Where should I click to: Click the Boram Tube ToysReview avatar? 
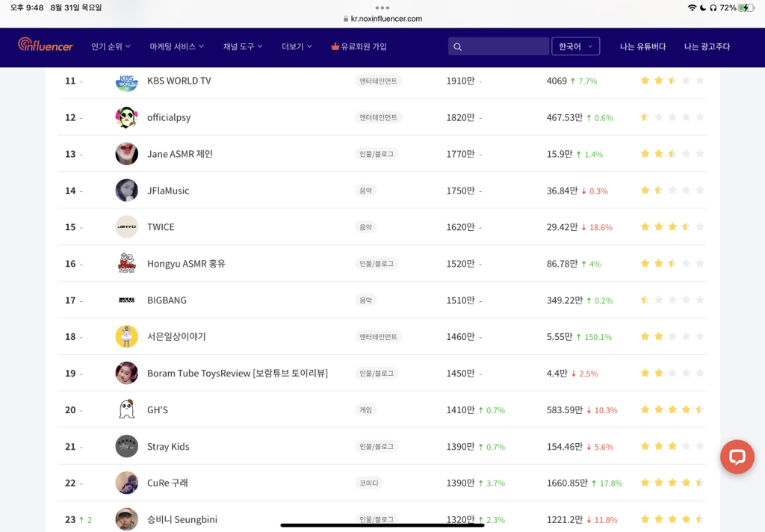pyautogui.click(x=126, y=374)
